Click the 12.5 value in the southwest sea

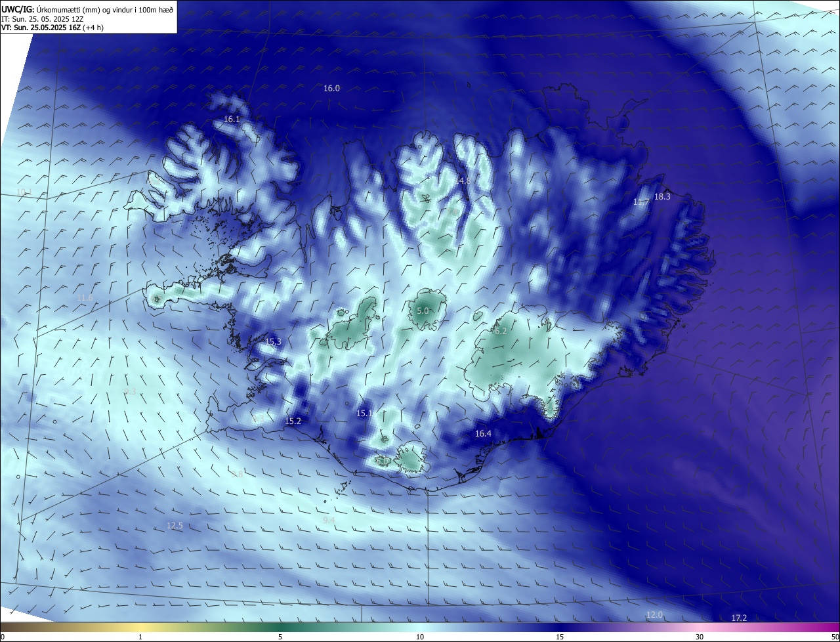[x=175, y=525]
